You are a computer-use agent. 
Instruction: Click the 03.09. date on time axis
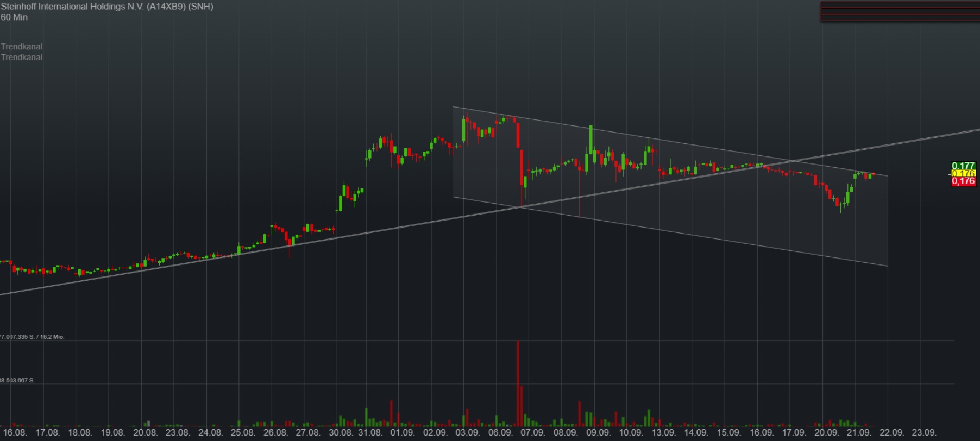[467, 433]
